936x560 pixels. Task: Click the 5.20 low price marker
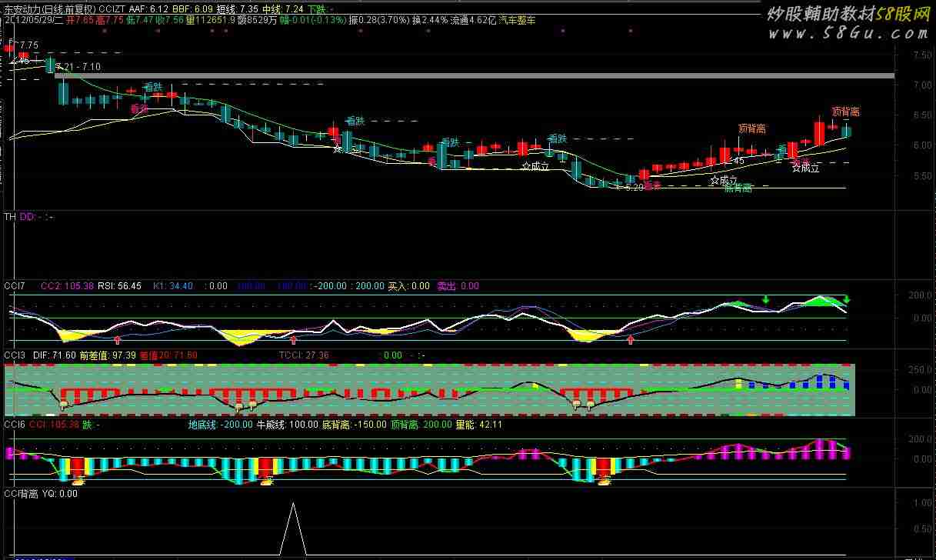[x=634, y=187]
